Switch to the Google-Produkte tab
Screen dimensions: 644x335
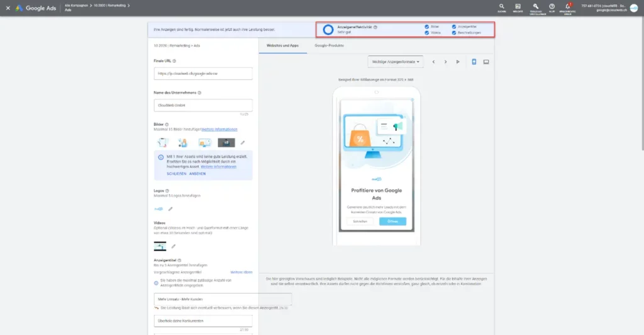[329, 46]
